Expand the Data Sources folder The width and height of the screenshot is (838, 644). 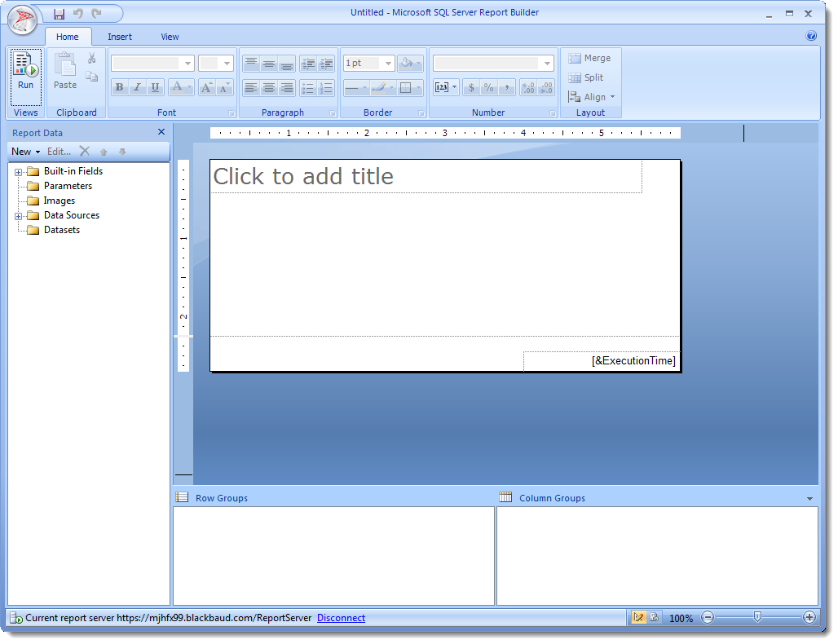tap(18, 217)
